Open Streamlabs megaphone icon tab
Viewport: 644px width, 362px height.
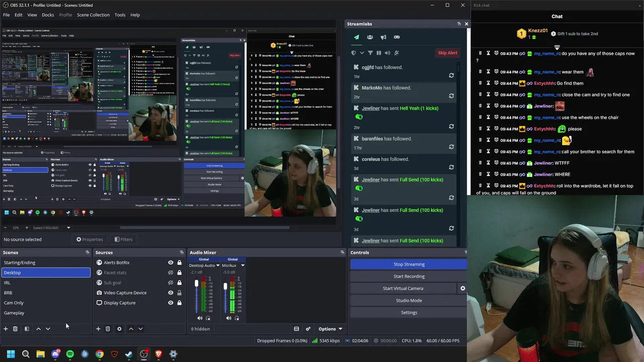pos(383,37)
